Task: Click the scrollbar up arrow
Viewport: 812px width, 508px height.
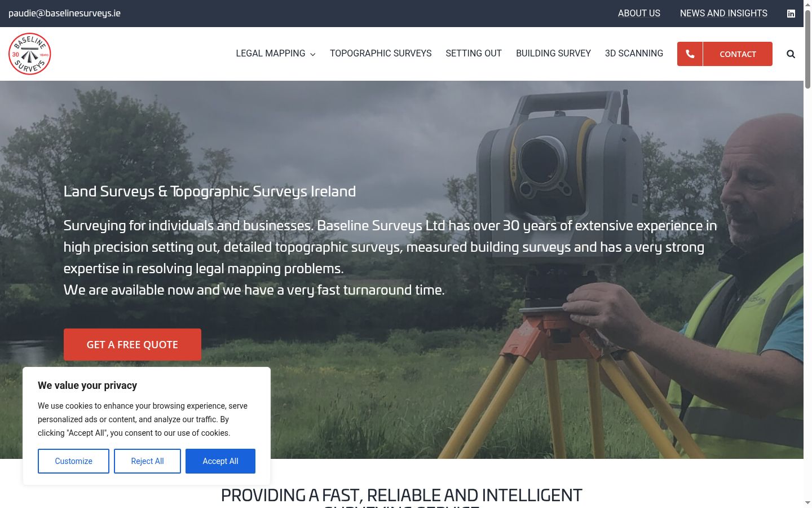Action: pos(807,5)
